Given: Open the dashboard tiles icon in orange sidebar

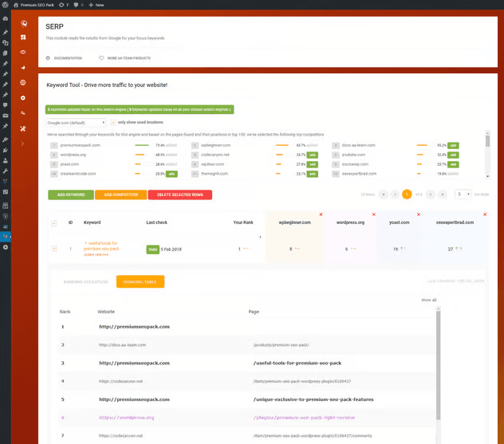Looking at the screenshot, I should tap(23, 37).
